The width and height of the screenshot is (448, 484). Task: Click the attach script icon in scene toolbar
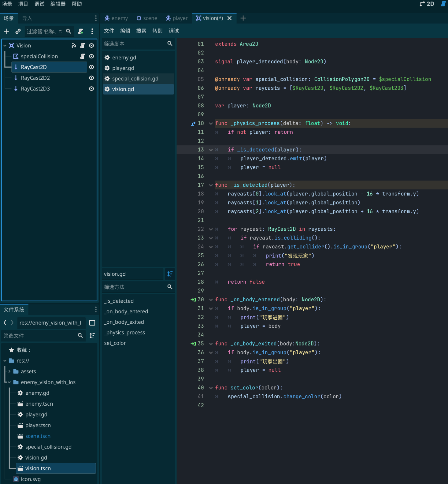(x=81, y=31)
